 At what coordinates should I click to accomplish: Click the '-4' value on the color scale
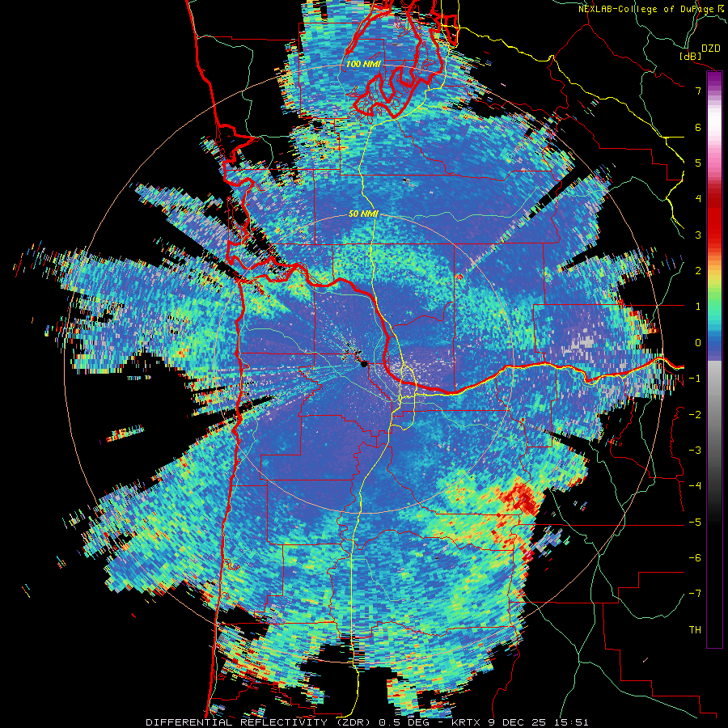click(x=695, y=486)
